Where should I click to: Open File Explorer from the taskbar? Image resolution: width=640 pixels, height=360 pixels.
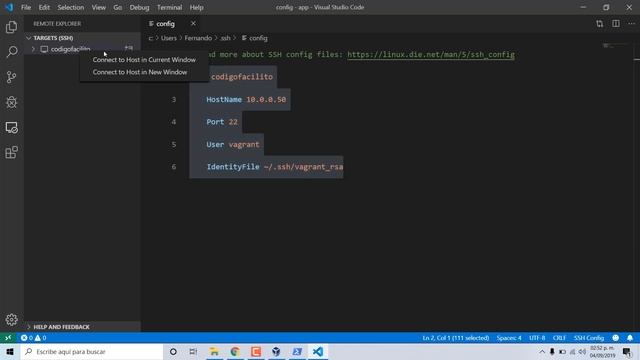click(x=214, y=351)
